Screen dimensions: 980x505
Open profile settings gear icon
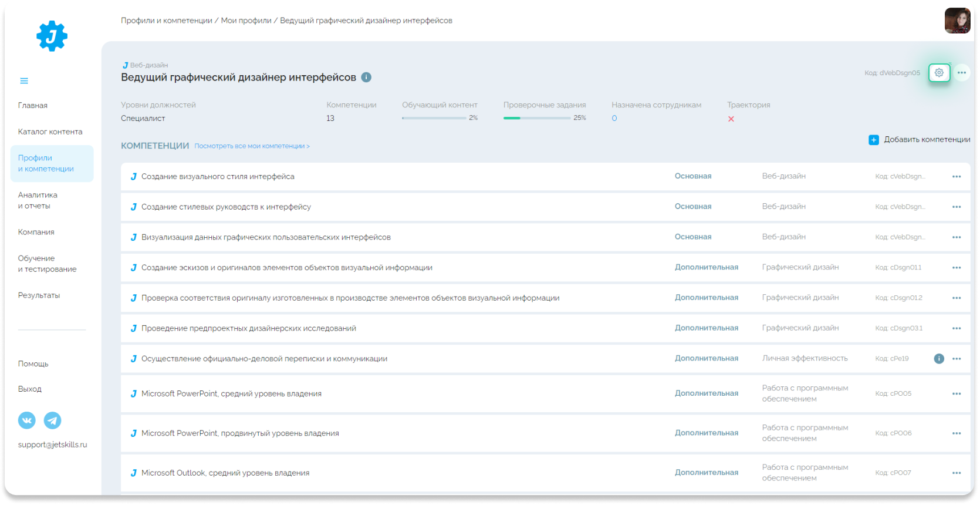[x=939, y=73]
